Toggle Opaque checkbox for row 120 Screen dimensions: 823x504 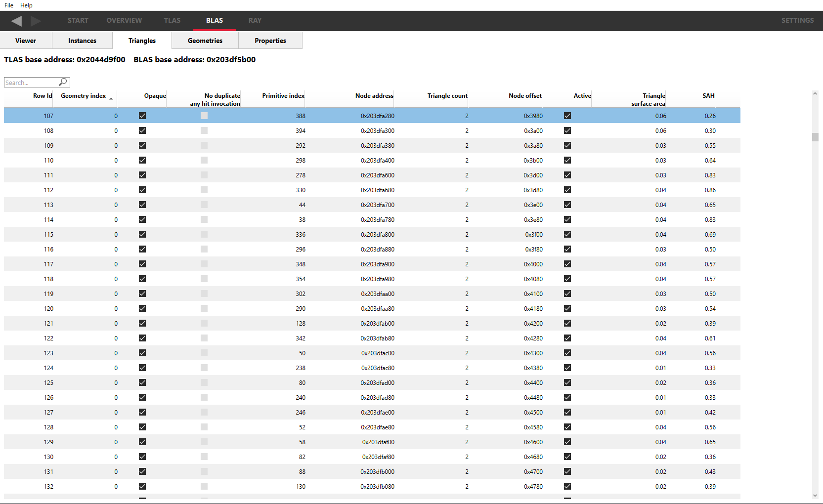pos(142,308)
